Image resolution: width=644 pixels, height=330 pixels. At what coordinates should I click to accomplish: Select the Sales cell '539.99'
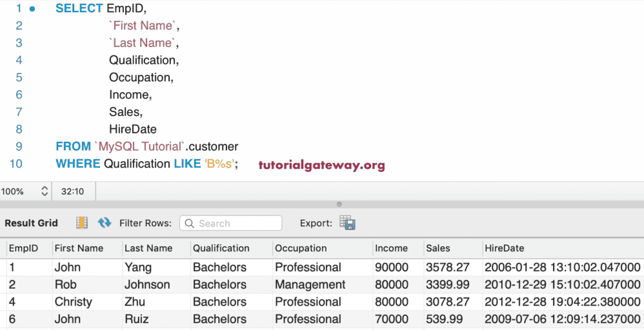pyautogui.click(x=445, y=319)
